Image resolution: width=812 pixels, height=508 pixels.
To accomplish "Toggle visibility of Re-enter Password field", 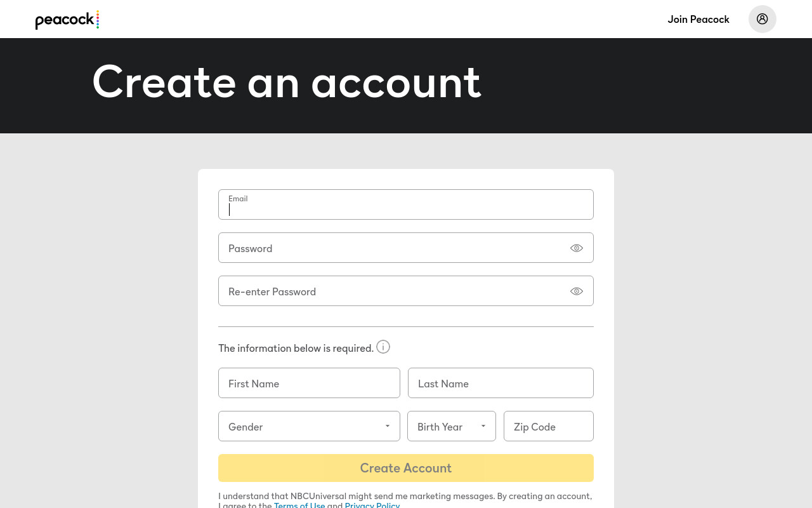I will [577, 291].
